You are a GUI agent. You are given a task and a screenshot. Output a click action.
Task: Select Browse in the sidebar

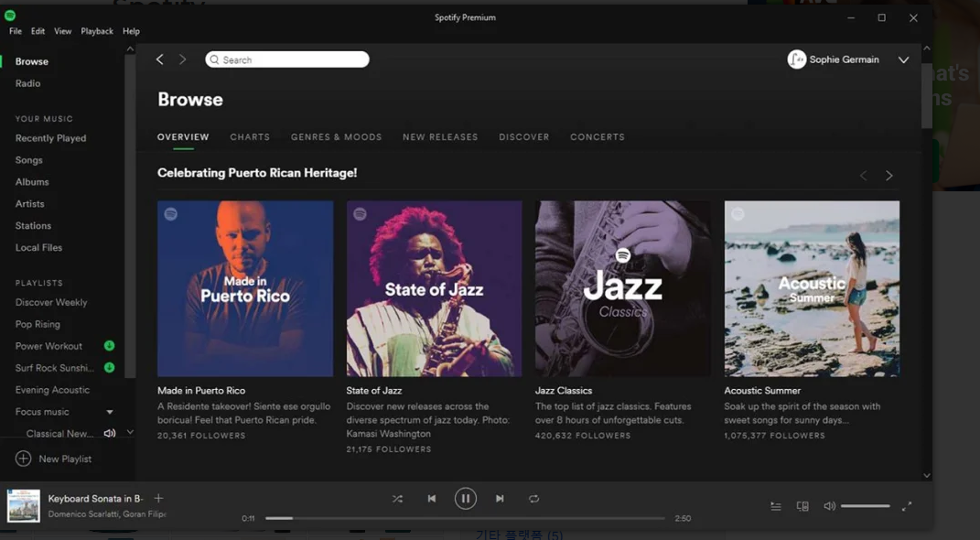click(x=32, y=61)
